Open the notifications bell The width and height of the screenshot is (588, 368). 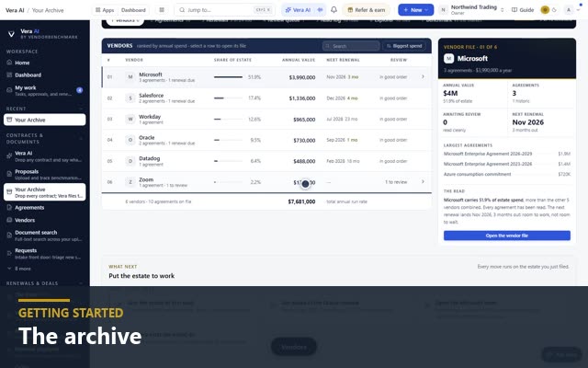(334, 10)
